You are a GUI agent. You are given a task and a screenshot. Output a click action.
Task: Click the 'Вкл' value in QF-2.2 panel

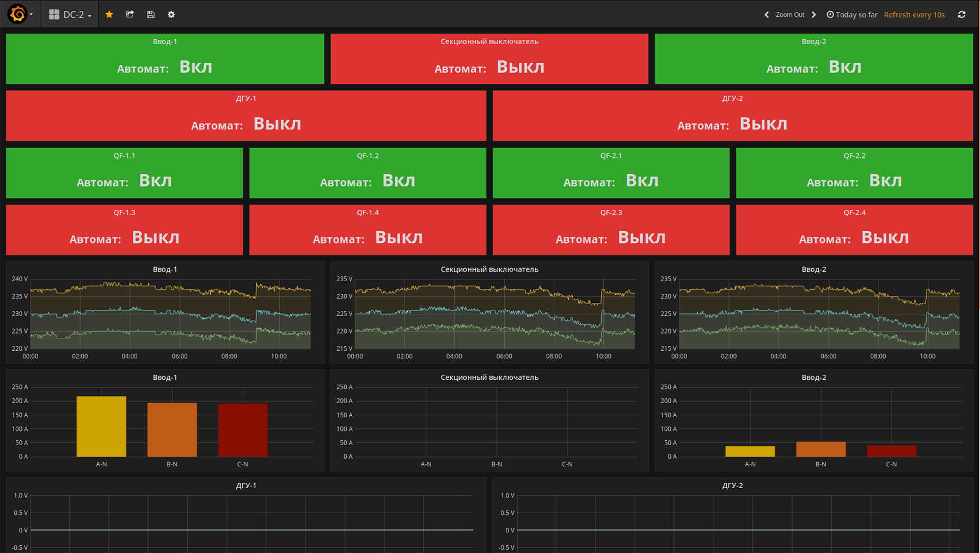[886, 181]
